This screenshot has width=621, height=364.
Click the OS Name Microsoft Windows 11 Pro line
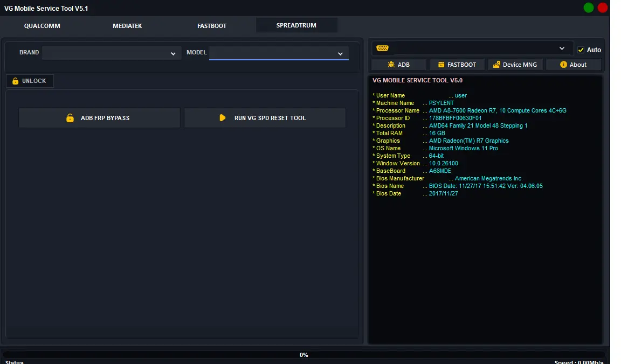point(435,148)
